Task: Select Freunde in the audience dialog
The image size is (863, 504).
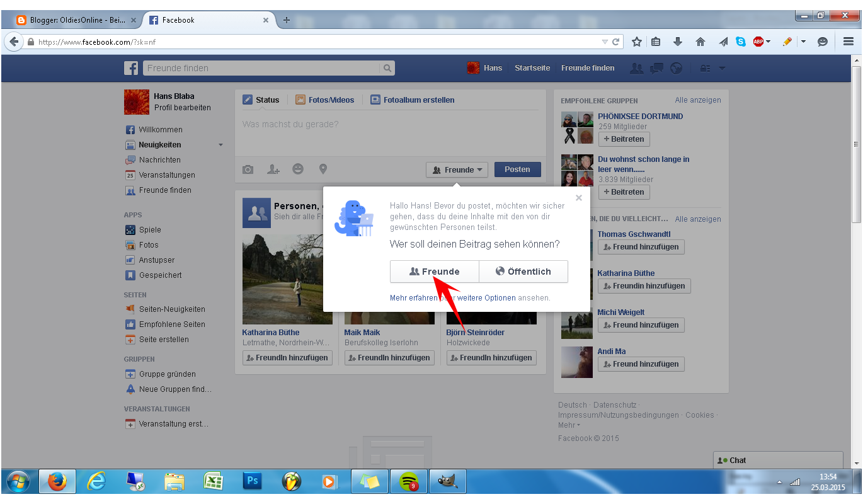Action: click(434, 271)
